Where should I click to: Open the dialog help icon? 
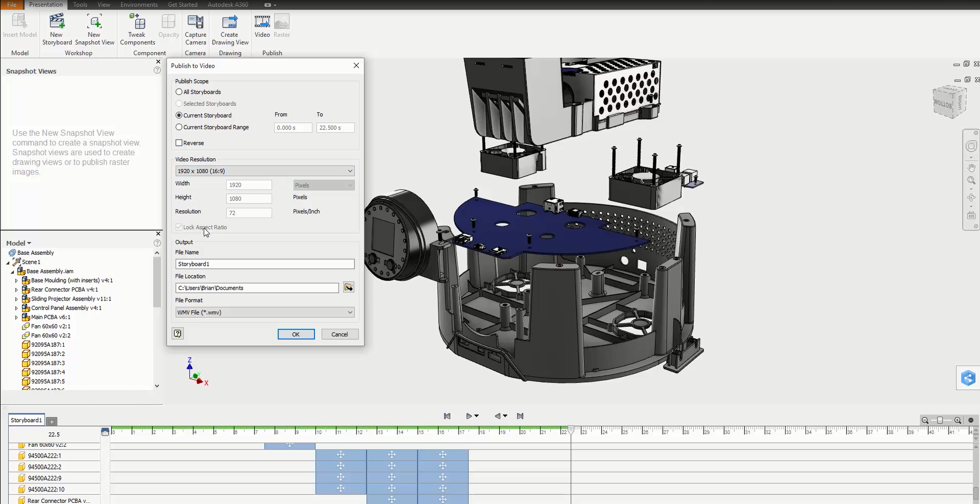click(177, 333)
